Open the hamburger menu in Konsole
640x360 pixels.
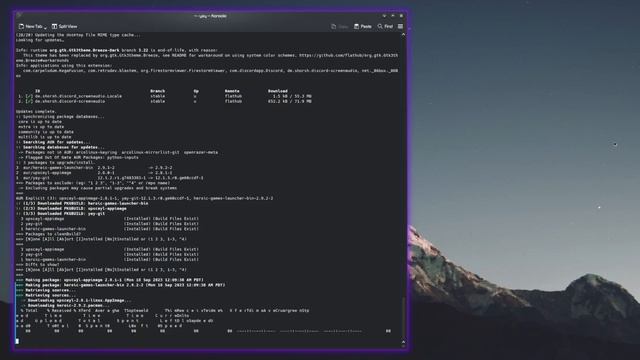coord(400,27)
